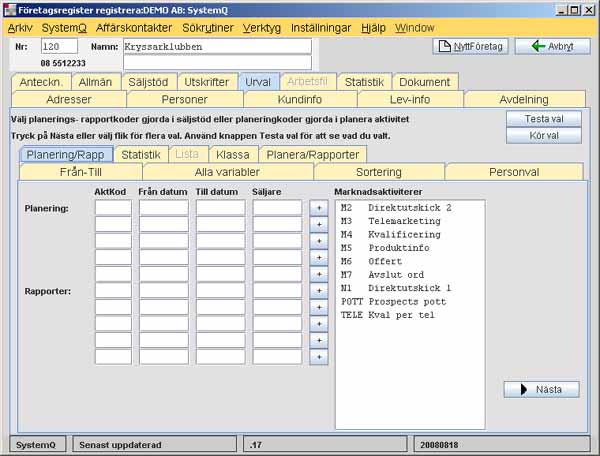This screenshot has width=600, height=456.
Task: Open the Arkiv menu
Action: [20, 28]
